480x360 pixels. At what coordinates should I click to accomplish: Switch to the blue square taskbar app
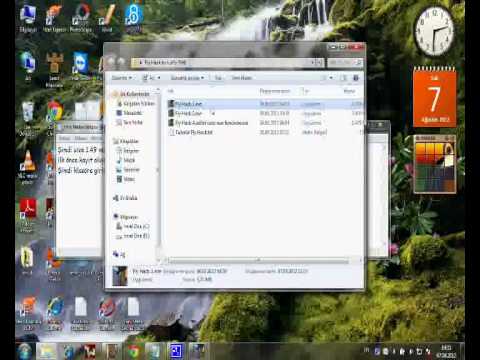click(x=176, y=351)
